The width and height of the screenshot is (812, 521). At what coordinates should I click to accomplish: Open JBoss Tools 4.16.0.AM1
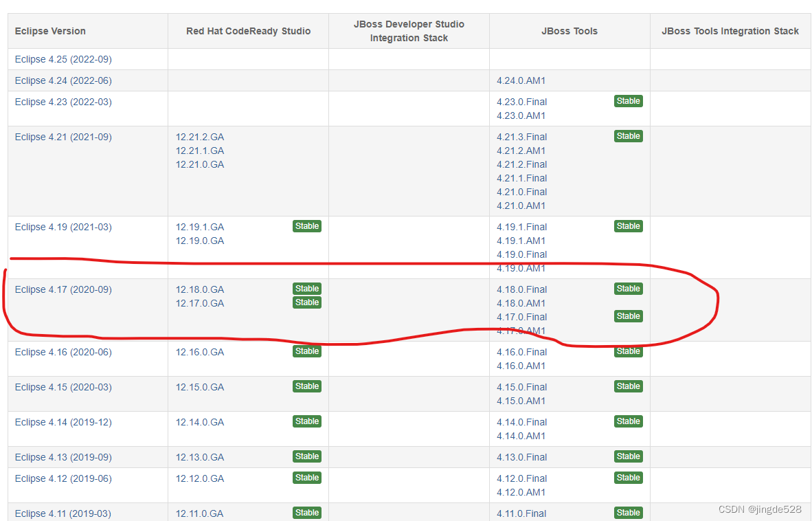point(521,366)
